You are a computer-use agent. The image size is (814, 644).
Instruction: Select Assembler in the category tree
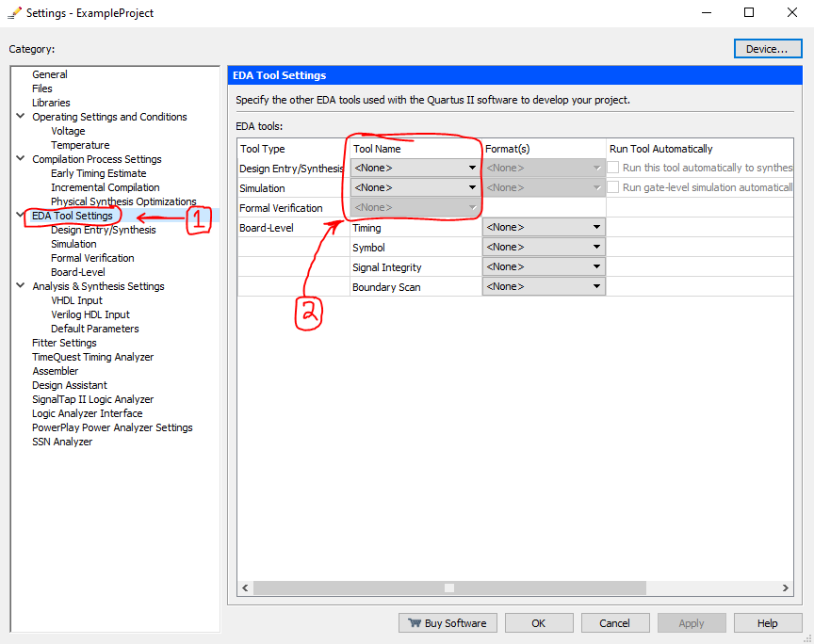click(55, 371)
